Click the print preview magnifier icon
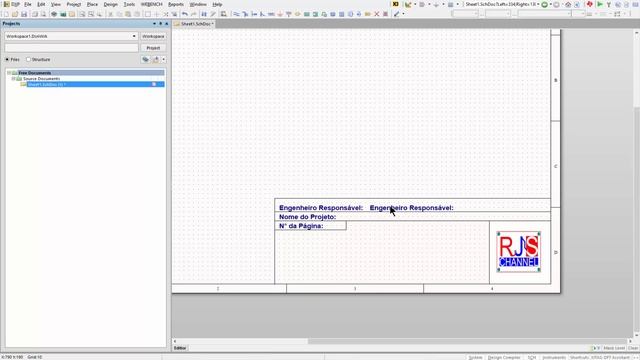 [43, 14]
